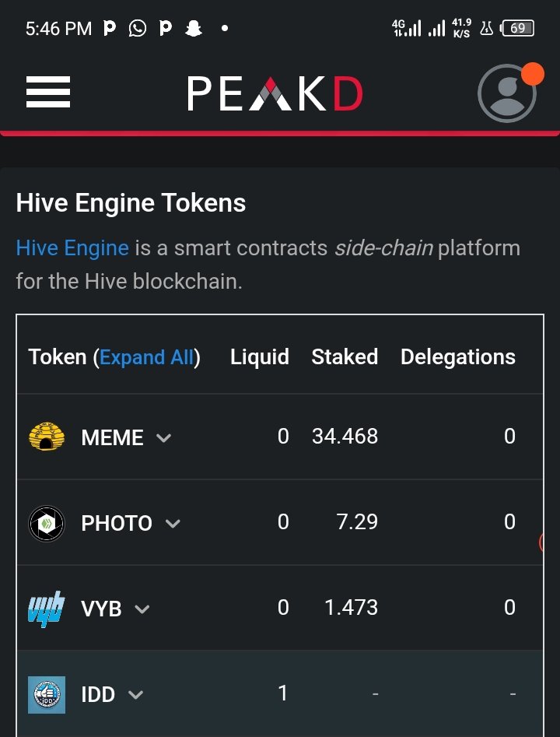560x737 pixels.
Task: Click the VYB token logo
Action: point(46,609)
